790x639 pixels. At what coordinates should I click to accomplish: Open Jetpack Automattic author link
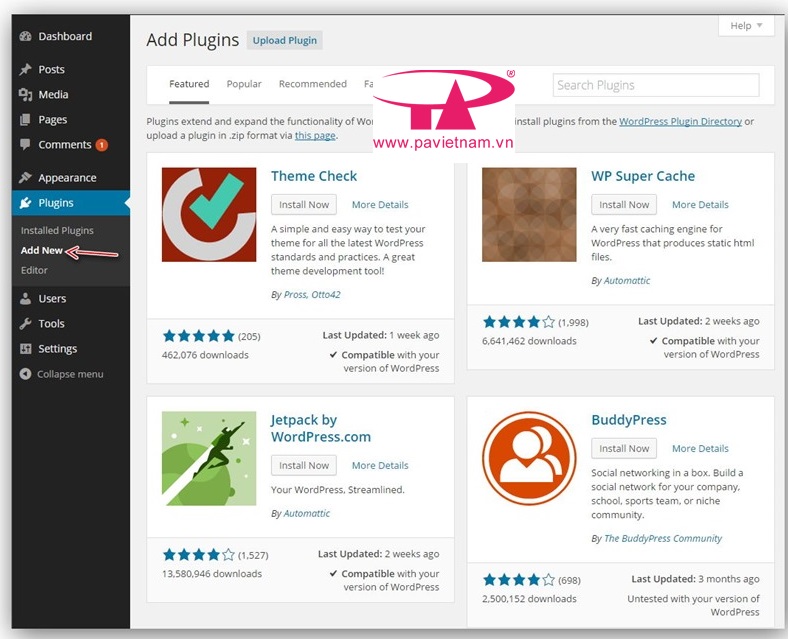pyautogui.click(x=306, y=514)
